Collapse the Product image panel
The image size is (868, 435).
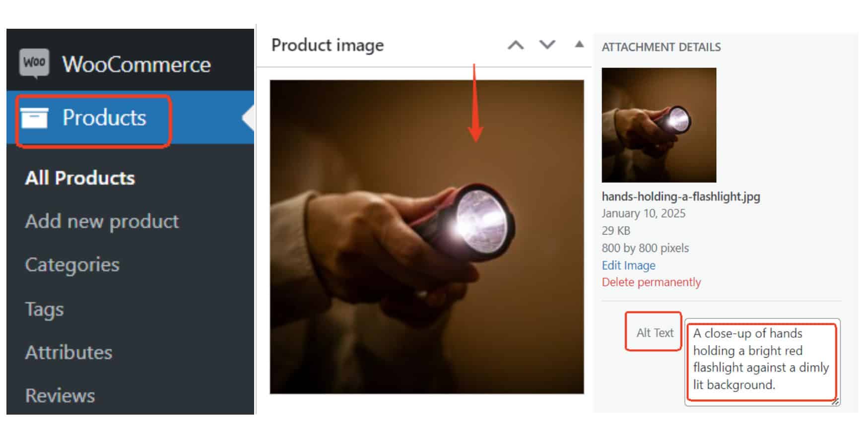point(579,45)
